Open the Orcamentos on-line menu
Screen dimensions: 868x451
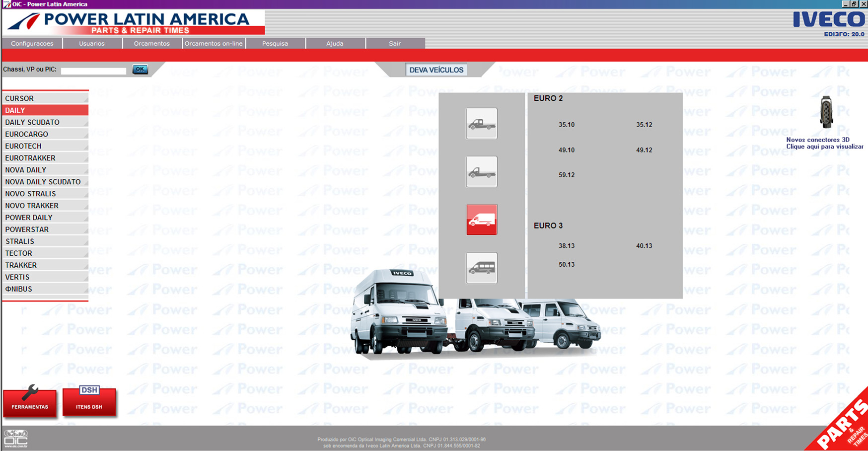tap(214, 44)
